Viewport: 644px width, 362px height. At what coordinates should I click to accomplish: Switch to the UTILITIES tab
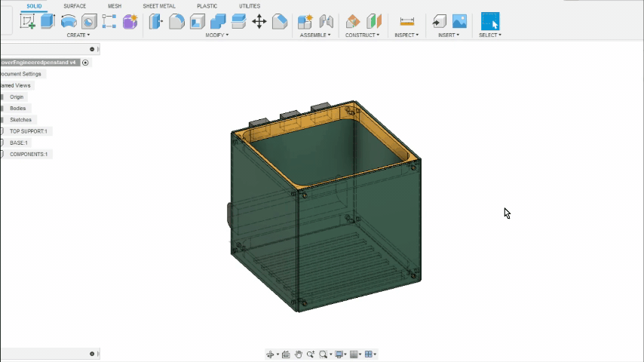pos(250,6)
